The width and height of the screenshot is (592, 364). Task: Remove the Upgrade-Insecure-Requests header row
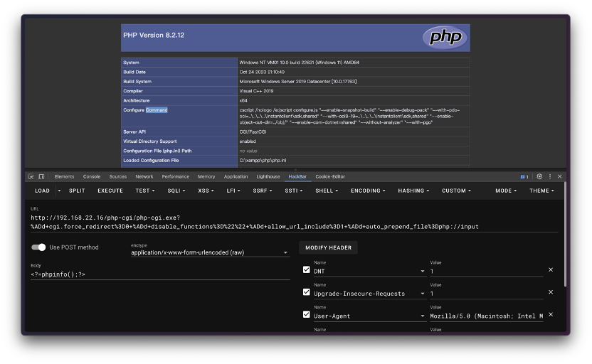click(551, 292)
